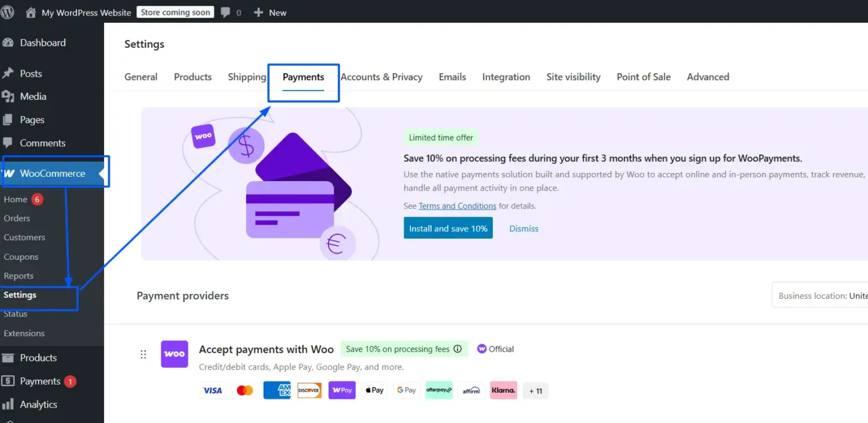Click the Store coming soon badge
The width and height of the screenshot is (868, 423).
click(175, 12)
